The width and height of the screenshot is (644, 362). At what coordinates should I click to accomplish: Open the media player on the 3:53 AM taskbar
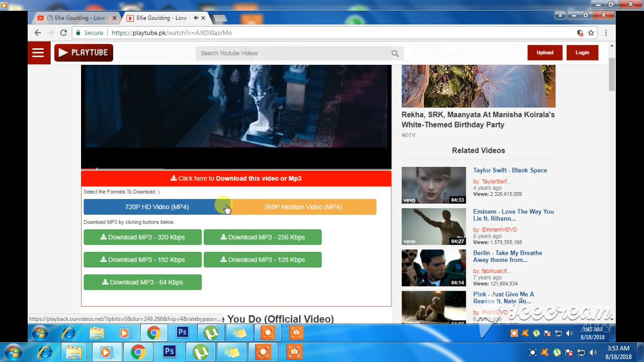point(106,352)
